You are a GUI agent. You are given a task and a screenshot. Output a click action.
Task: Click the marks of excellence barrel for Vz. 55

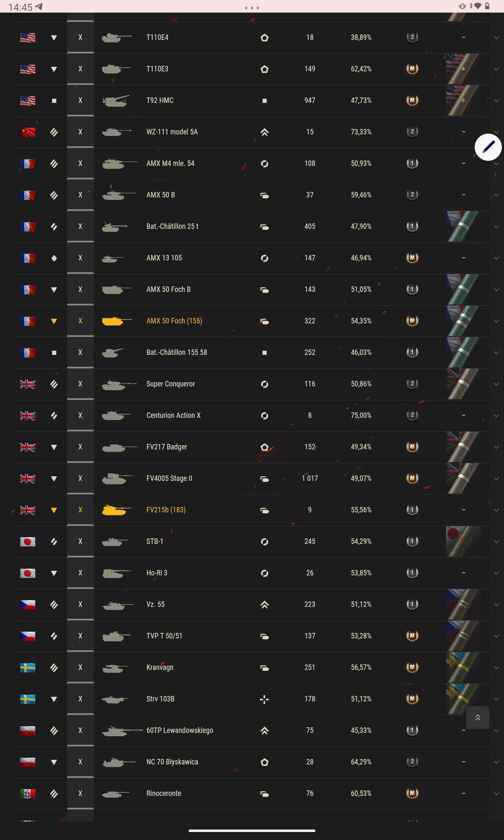click(x=463, y=604)
